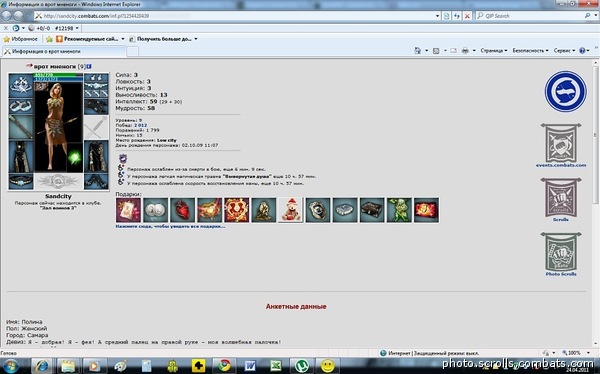
Task: Expand the Безопасность menu
Action: 530,51
